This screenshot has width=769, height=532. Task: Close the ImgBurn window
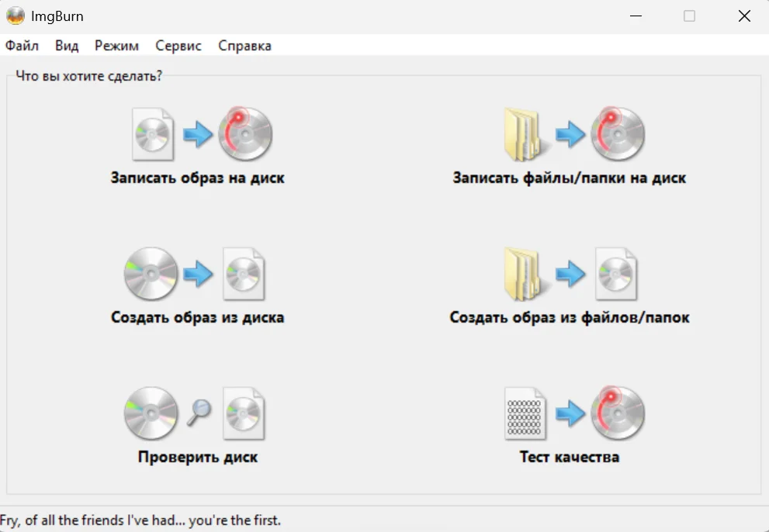click(x=744, y=16)
